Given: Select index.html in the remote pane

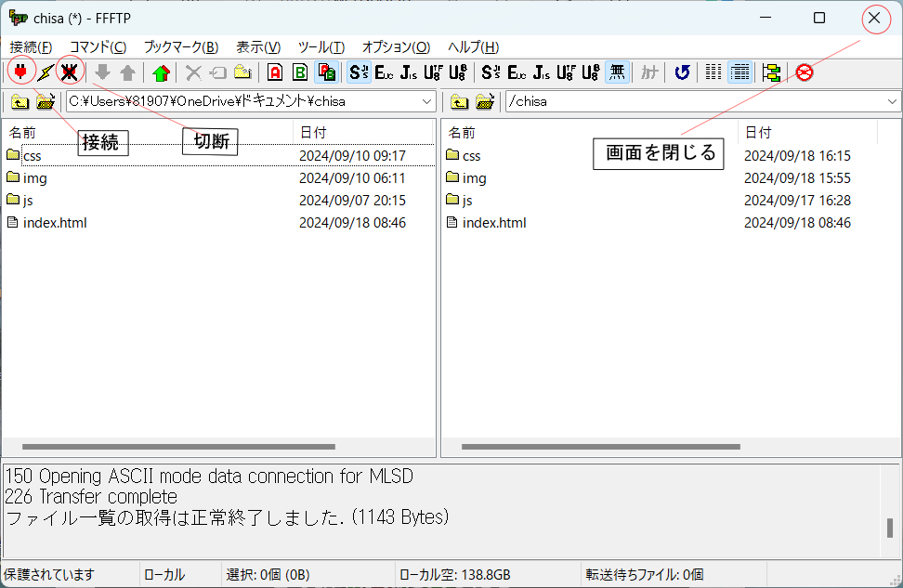Looking at the screenshot, I should click(x=493, y=222).
